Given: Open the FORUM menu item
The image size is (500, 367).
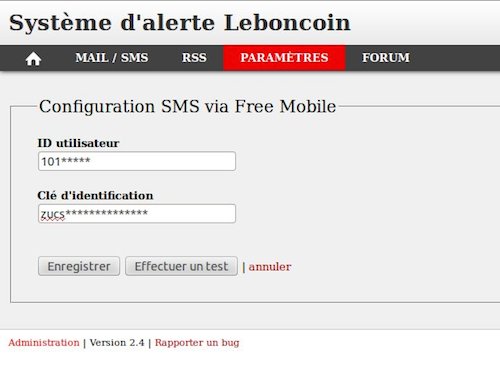Looking at the screenshot, I should point(386,58).
